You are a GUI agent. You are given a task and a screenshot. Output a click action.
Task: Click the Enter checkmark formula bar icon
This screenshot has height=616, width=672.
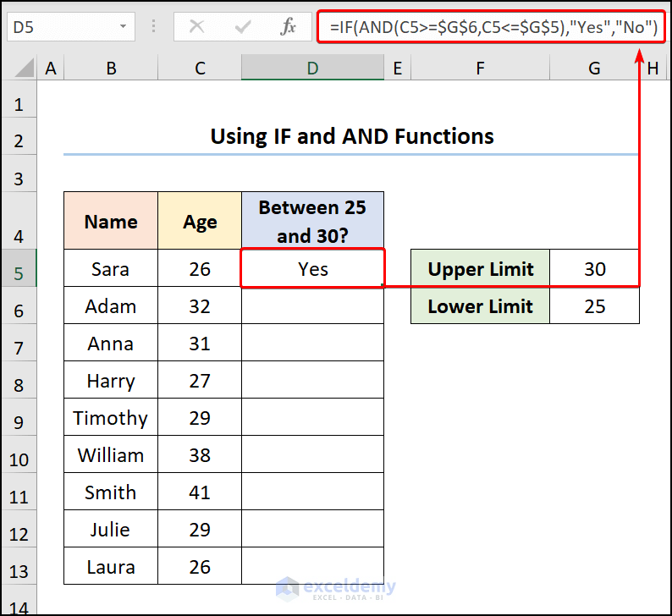(x=243, y=27)
